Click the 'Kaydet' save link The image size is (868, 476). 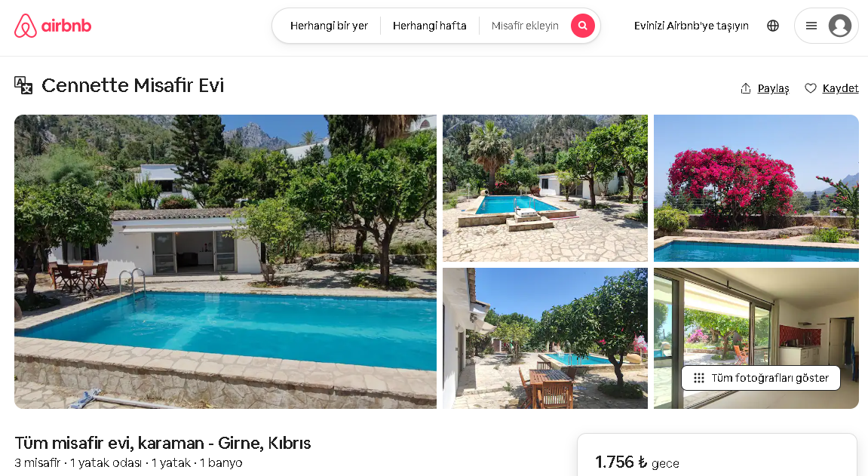point(840,88)
